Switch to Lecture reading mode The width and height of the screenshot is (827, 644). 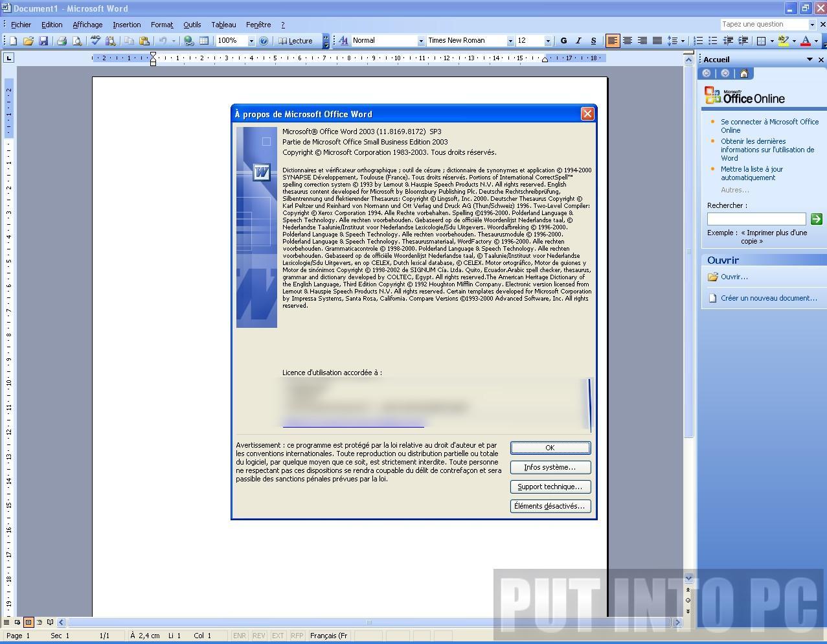(295, 41)
